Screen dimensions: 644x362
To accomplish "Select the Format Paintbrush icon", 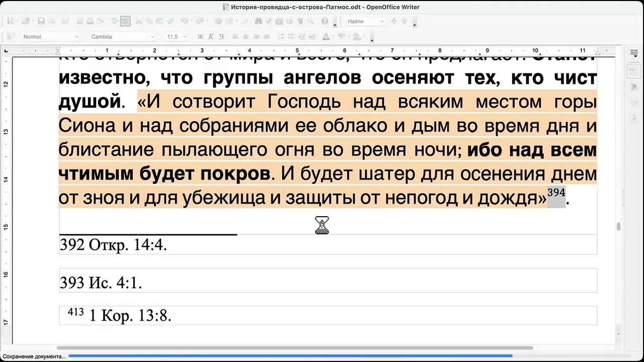I will [170, 21].
